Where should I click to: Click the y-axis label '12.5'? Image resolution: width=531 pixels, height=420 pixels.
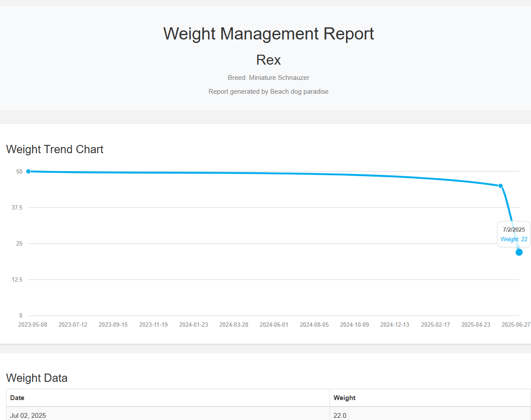pyautogui.click(x=17, y=279)
